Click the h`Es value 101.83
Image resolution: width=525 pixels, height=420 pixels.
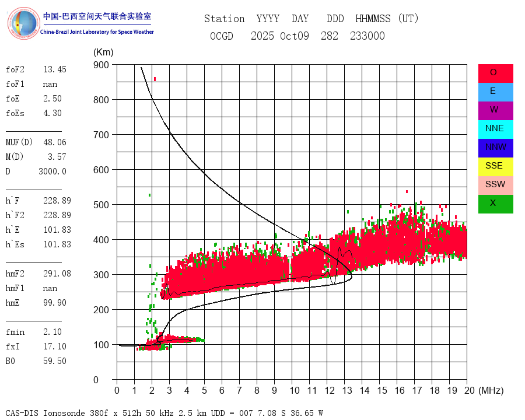pyautogui.click(x=57, y=244)
